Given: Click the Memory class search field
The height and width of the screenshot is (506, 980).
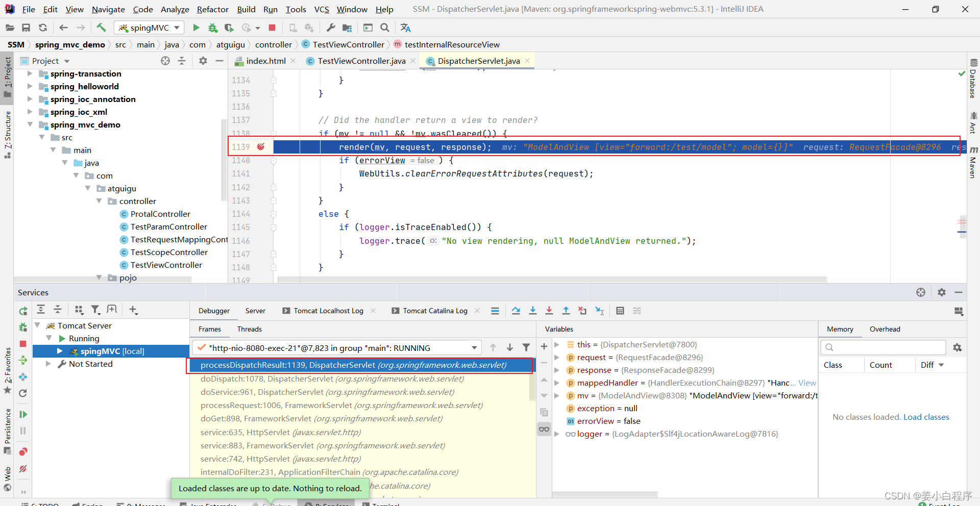Looking at the screenshot, I should tap(883, 347).
